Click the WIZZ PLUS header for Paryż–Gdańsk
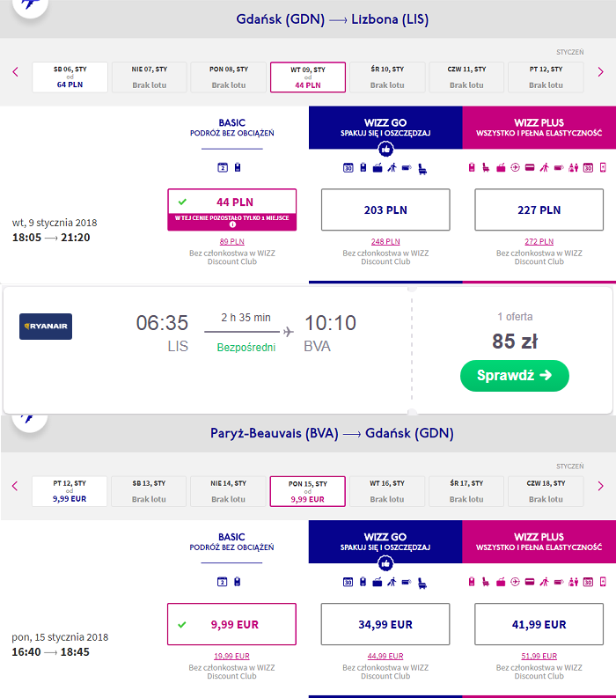 (539, 541)
